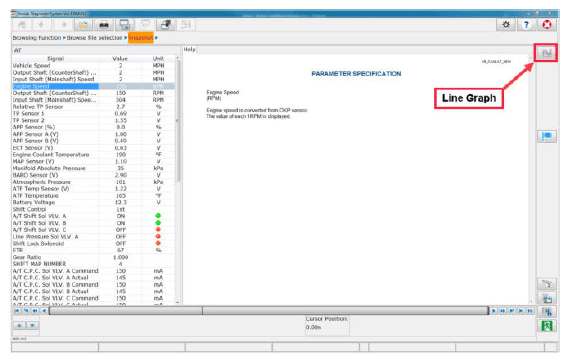Select the Atmospheric Pressure row
This screenshot has width=569, height=362.
94,182
